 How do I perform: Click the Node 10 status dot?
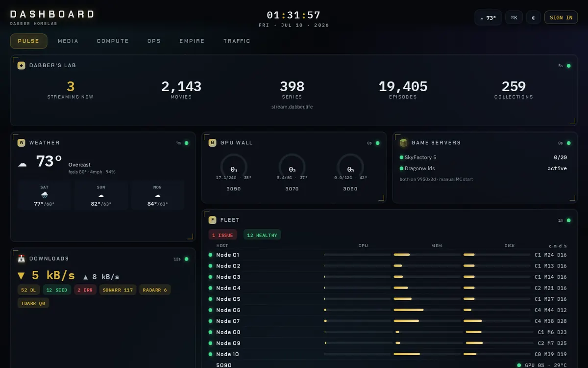(x=211, y=354)
